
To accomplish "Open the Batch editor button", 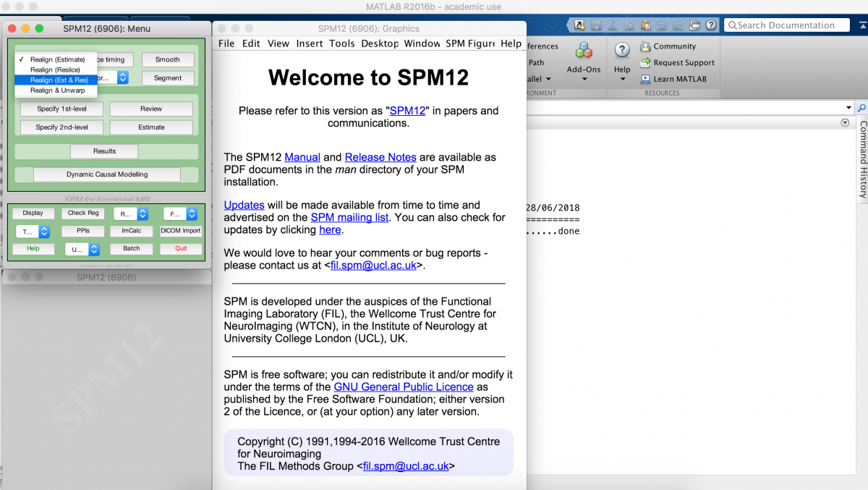I will (x=132, y=248).
